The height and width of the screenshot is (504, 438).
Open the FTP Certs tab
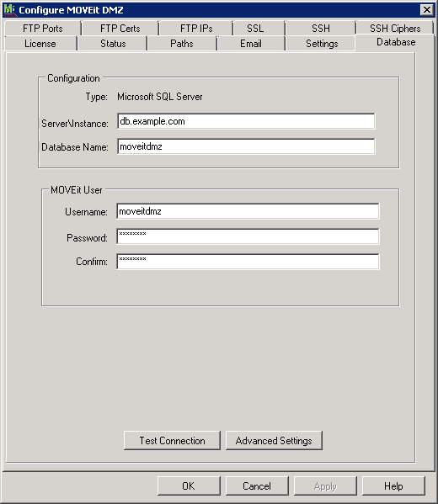pos(120,29)
